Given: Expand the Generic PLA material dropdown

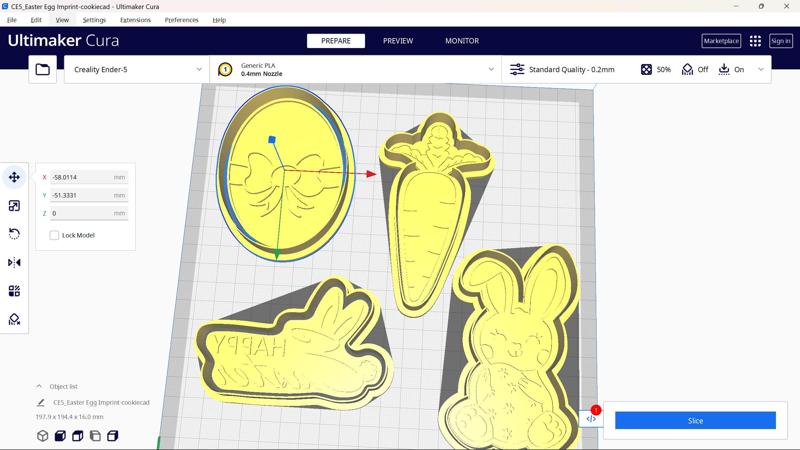Looking at the screenshot, I should tap(491, 69).
